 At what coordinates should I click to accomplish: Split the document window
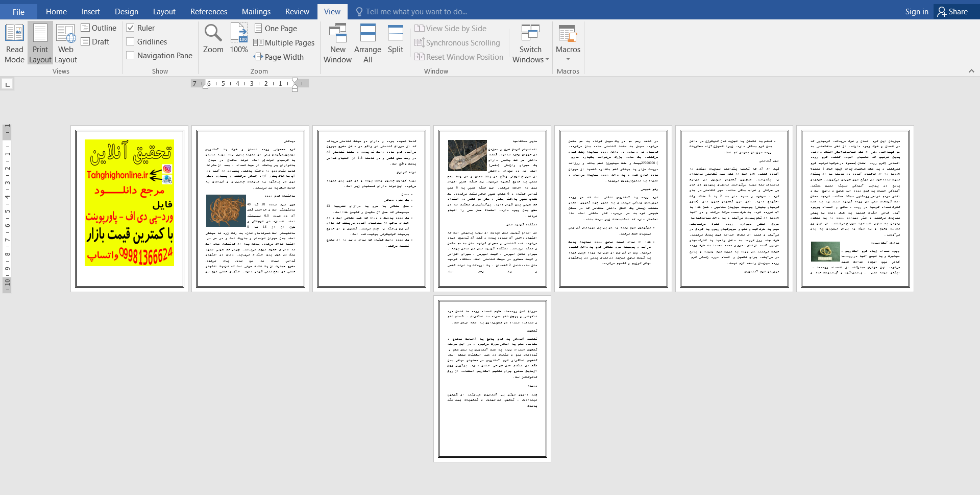pyautogui.click(x=396, y=38)
